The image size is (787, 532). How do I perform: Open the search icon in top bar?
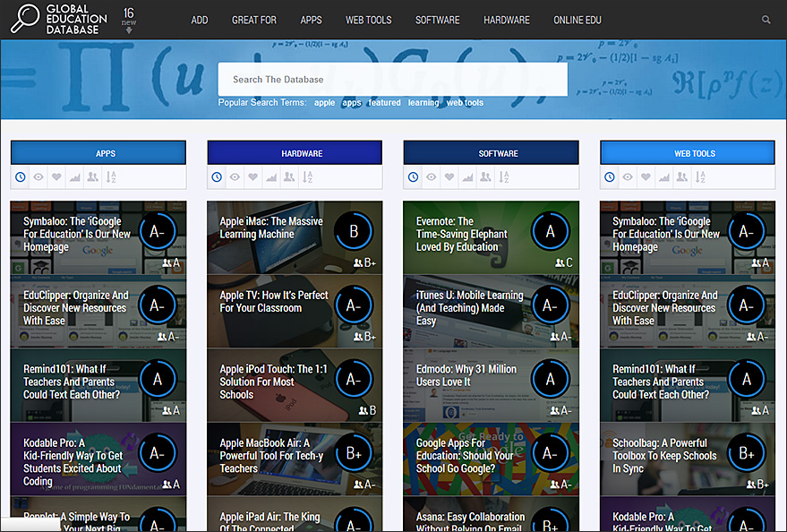coord(766,20)
